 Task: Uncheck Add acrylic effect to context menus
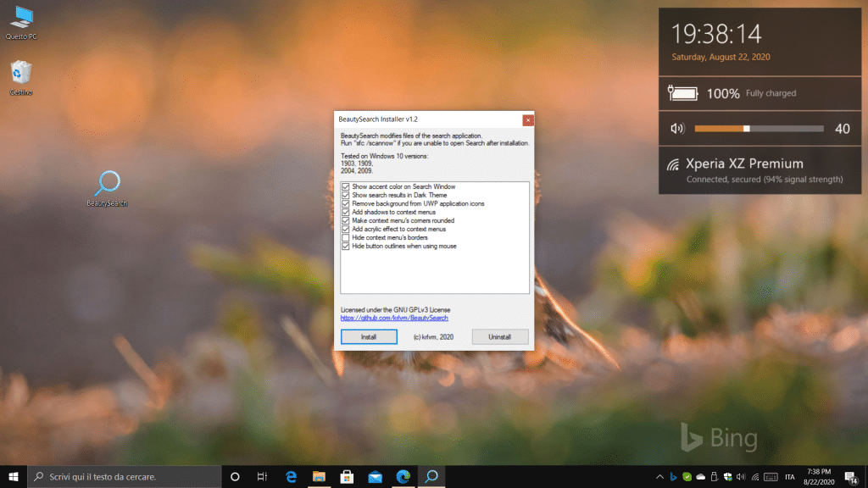[346, 230]
